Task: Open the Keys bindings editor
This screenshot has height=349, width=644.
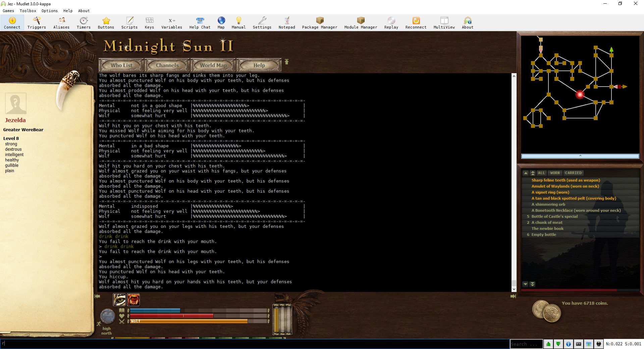Action: [149, 23]
